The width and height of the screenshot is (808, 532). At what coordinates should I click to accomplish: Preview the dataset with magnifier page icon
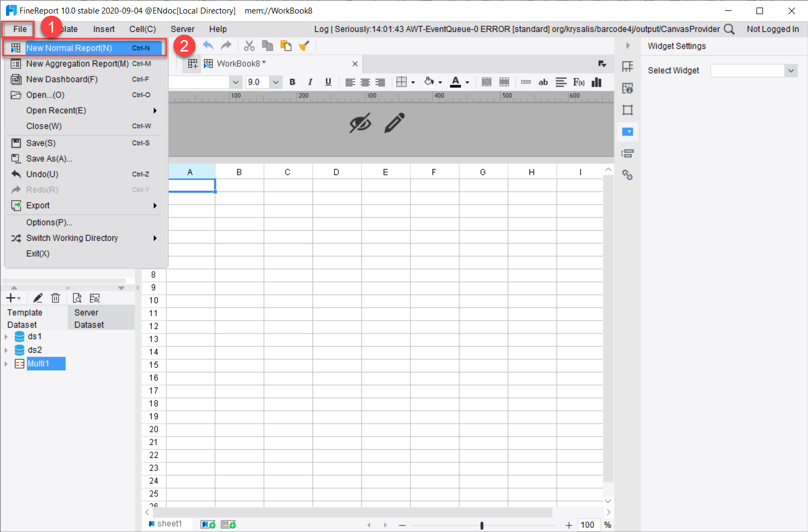coord(77,298)
